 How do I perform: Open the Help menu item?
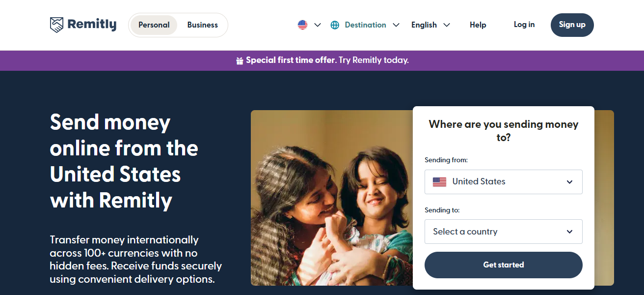point(478,25)
